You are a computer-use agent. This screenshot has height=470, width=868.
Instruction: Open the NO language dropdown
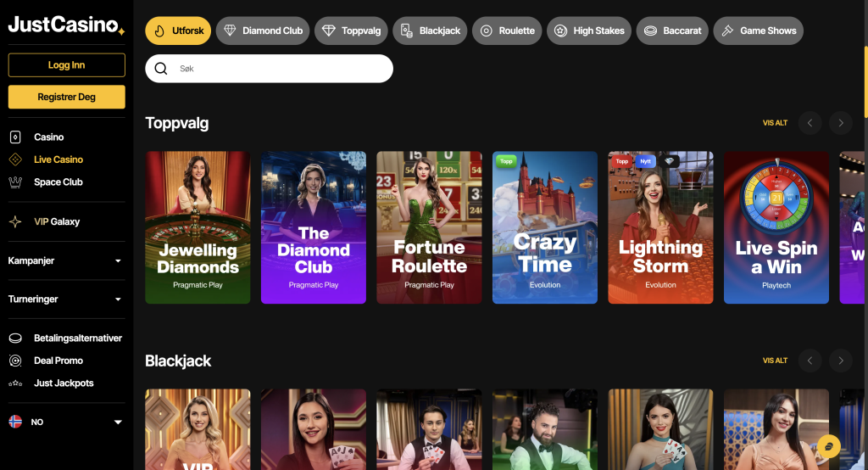pyautogui.click(x=66, y=422)
